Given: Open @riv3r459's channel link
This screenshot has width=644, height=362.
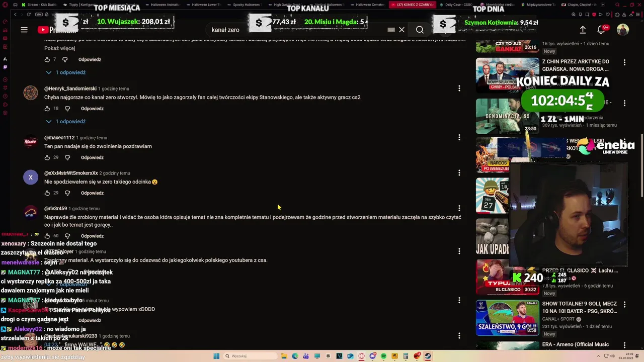Looking at the screenshot, I should 55,208.
